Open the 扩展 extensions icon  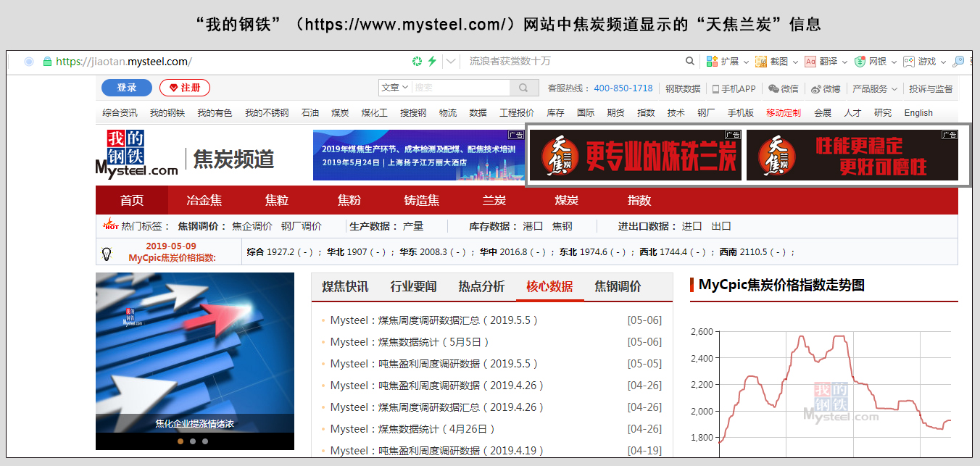712,62
